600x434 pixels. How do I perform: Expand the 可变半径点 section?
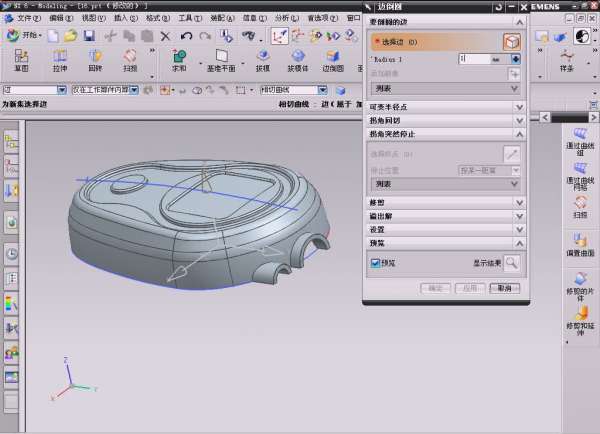(518, 105)
